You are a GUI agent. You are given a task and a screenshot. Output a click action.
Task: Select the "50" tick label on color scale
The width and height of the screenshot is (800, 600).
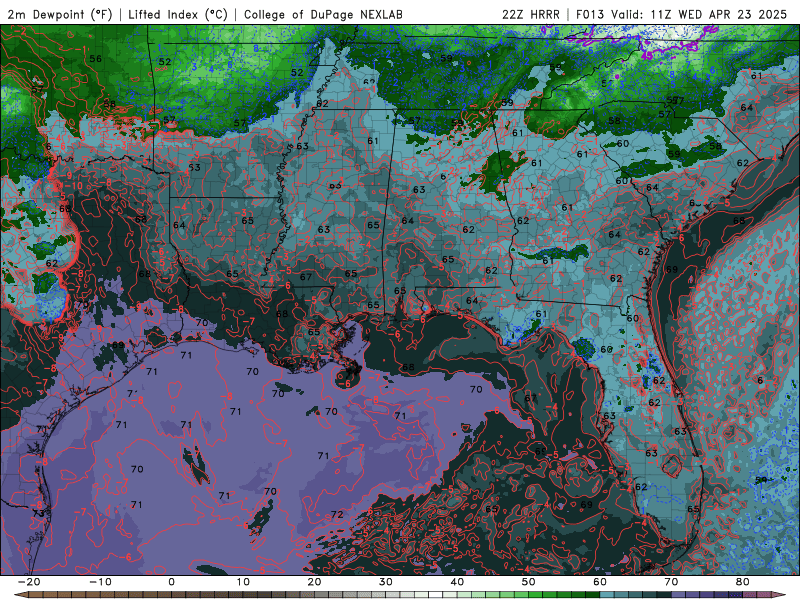pyautogui.click(x=529, y=582)
